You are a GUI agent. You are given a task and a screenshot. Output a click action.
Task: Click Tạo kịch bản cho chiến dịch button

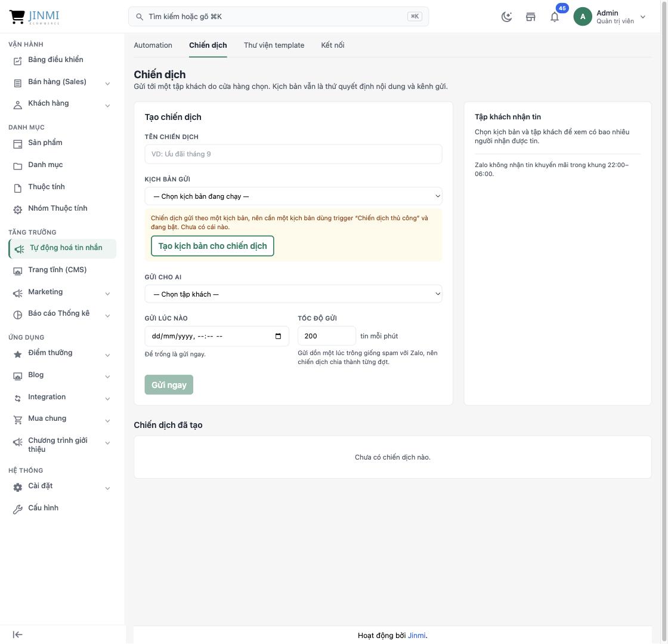212,246
